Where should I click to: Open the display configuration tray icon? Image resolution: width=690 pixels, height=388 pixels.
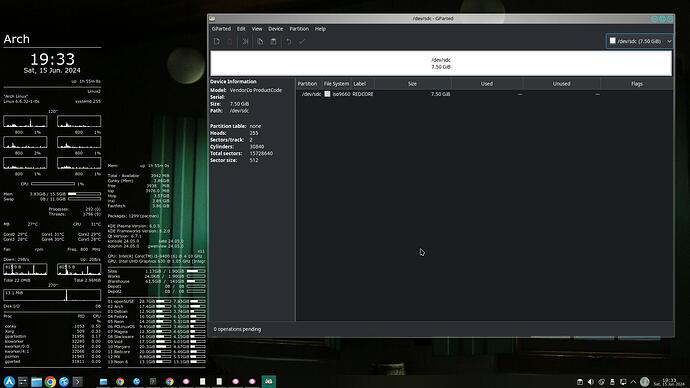pyautogui.click(x=623, y=382)
